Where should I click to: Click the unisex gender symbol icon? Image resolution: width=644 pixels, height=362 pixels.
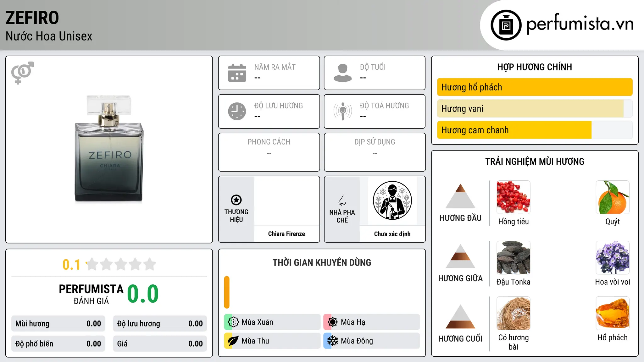[22, 73]
